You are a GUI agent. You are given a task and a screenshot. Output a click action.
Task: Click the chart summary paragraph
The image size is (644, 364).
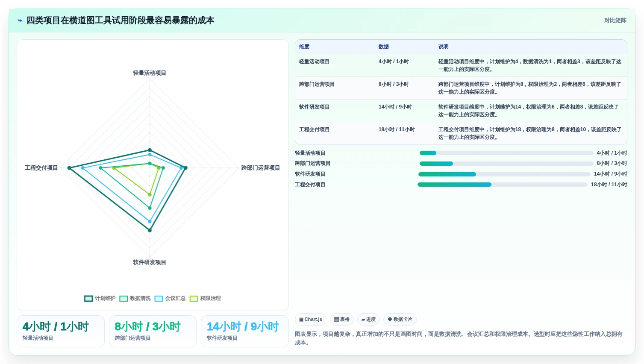pos(461,338)
